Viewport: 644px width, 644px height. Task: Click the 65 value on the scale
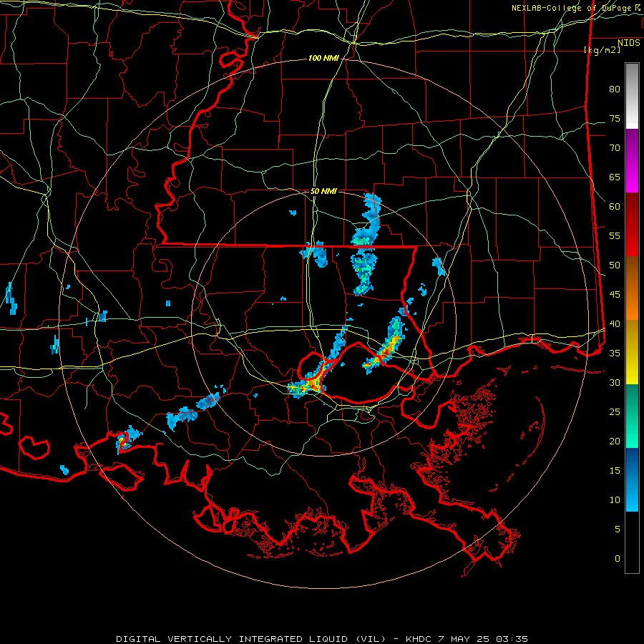coord(615,177)
